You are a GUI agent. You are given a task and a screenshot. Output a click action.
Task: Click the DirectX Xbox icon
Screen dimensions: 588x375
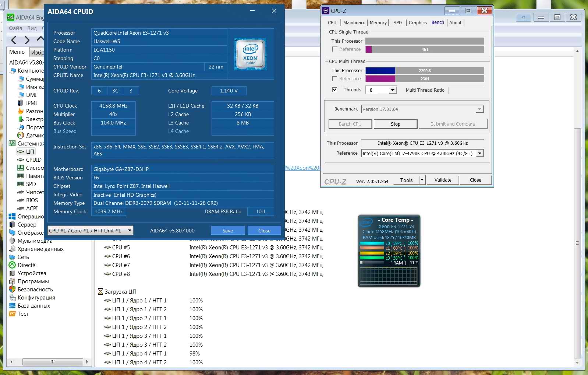point(12,265)
